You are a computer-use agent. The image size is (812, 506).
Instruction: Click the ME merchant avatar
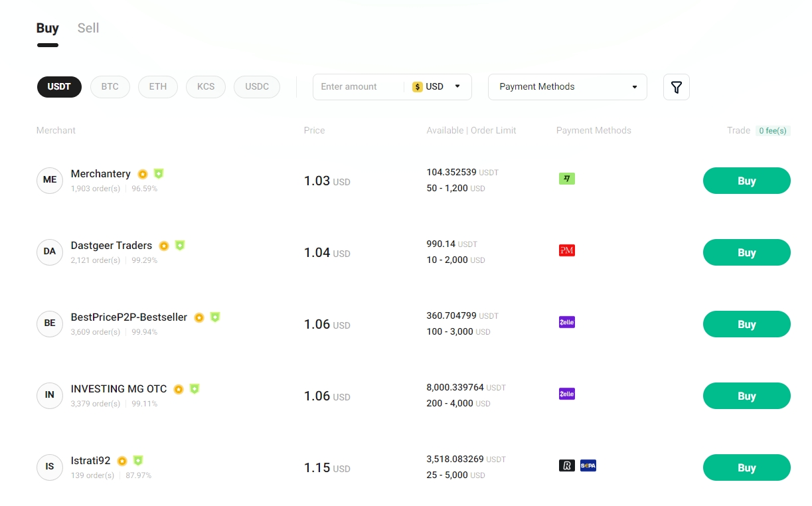pyautogui.click(x=50, y=180)
